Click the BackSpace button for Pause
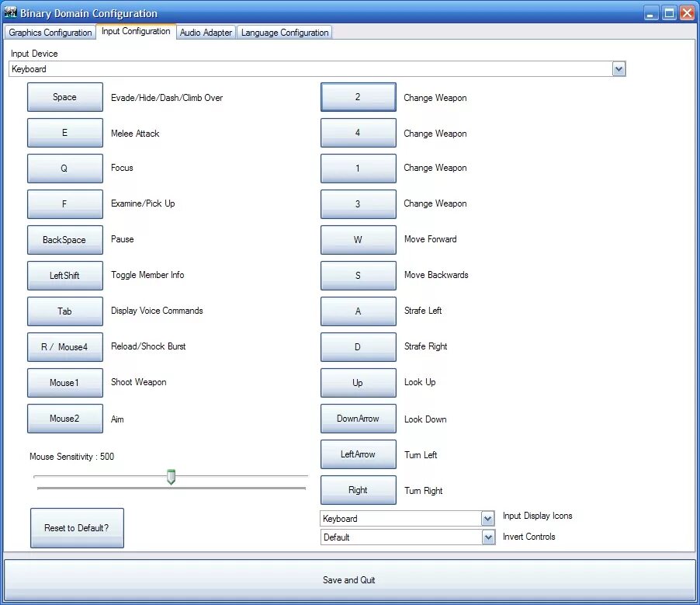700x605 pixels. (x=64, y=240)
